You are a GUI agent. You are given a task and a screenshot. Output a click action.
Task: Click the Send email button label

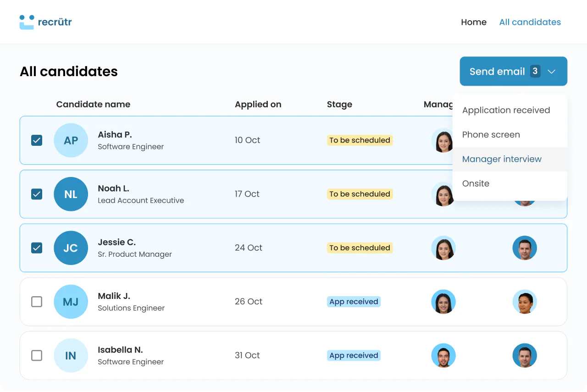pyautogui.click(x=497, y=72)
